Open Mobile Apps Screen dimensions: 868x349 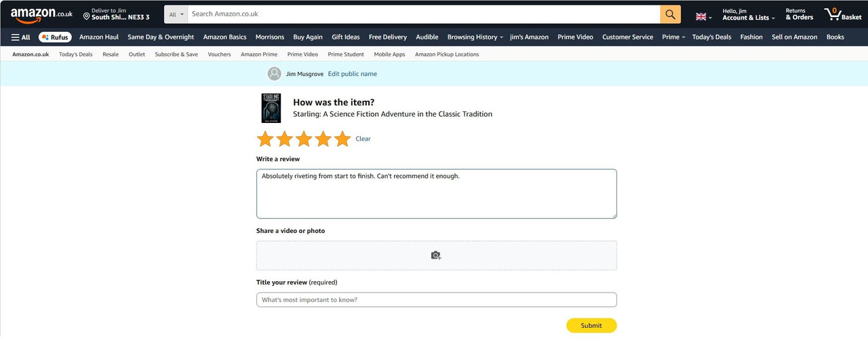pyautogui.click(x=390, y=54)
